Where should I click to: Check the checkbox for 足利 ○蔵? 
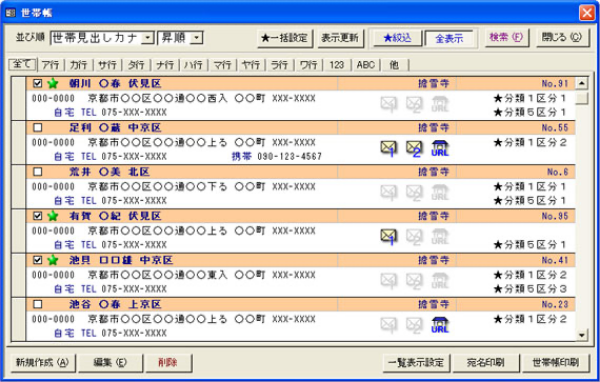[x=38, y=127]
